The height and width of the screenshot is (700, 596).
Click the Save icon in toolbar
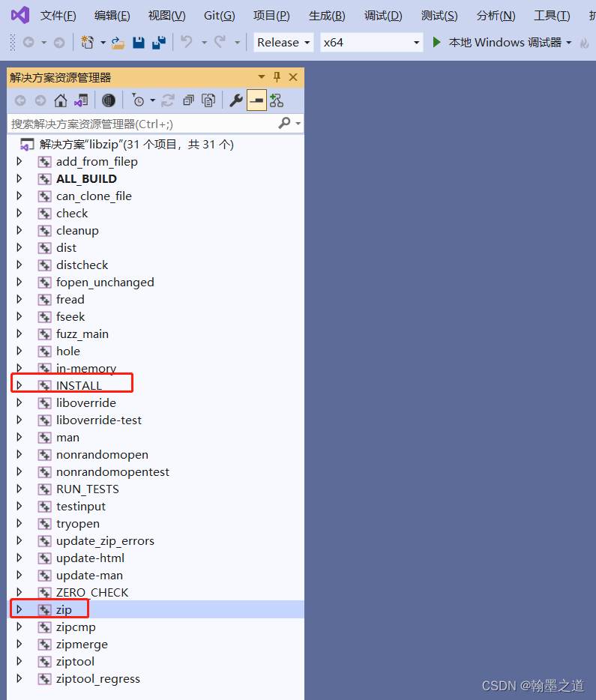click(x=139, y=43)
